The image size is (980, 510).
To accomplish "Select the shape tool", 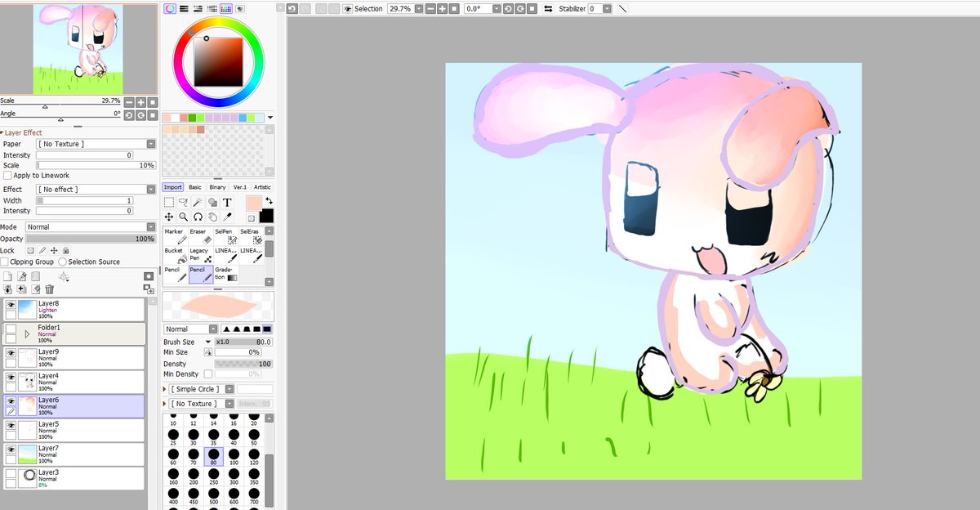I will pos(212,202).
